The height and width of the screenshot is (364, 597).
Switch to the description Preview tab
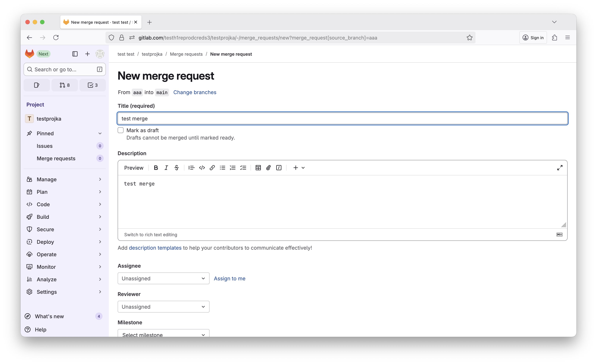[134, 168]
